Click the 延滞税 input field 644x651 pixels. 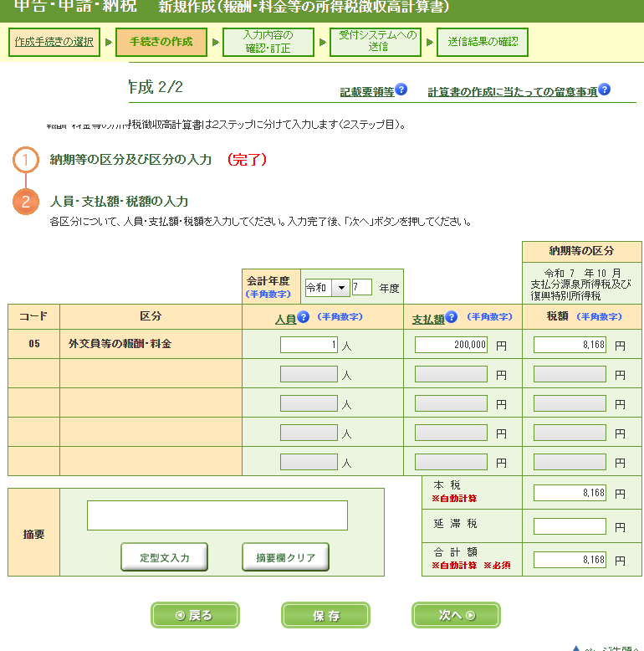tap(570, 526)
